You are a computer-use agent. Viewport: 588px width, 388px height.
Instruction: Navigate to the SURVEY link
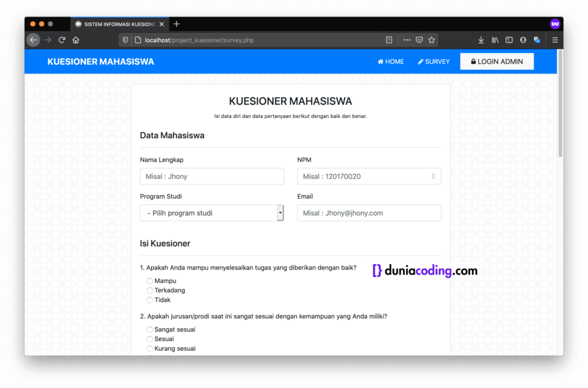(x=434, y=62)
